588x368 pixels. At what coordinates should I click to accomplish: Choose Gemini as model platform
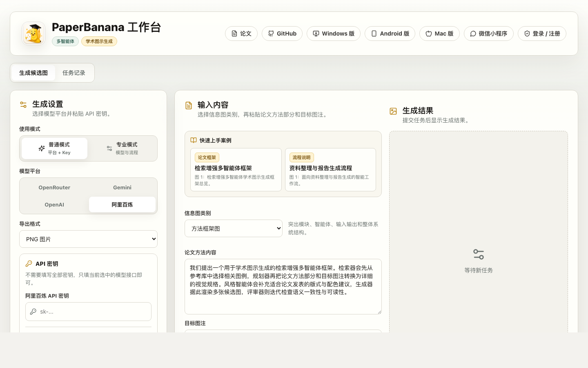coord(122,188)
